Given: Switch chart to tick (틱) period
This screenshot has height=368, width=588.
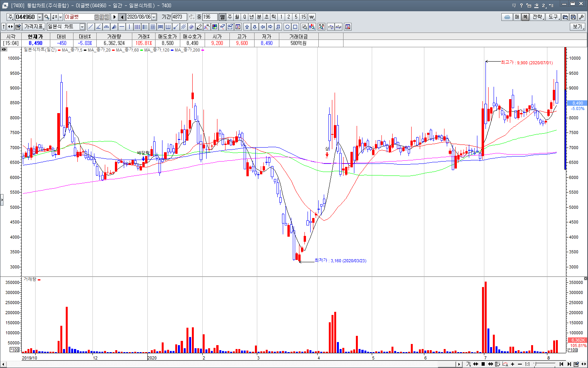Looking at the screenshot, I should (x=274, y=17).
